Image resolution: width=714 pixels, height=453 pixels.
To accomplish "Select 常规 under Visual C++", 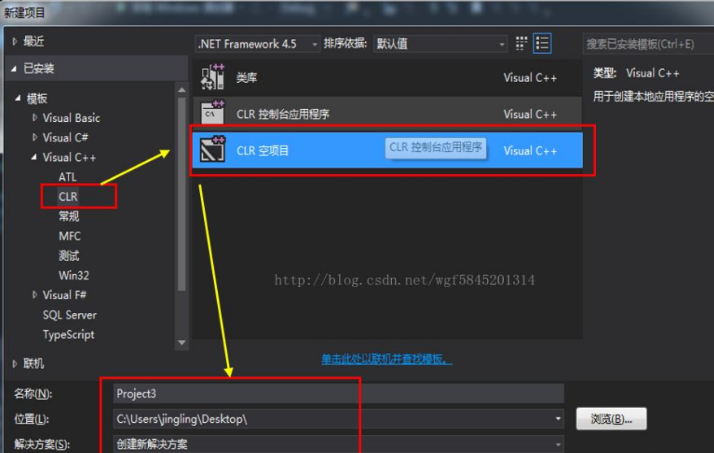I will click(x=69, y=216).
